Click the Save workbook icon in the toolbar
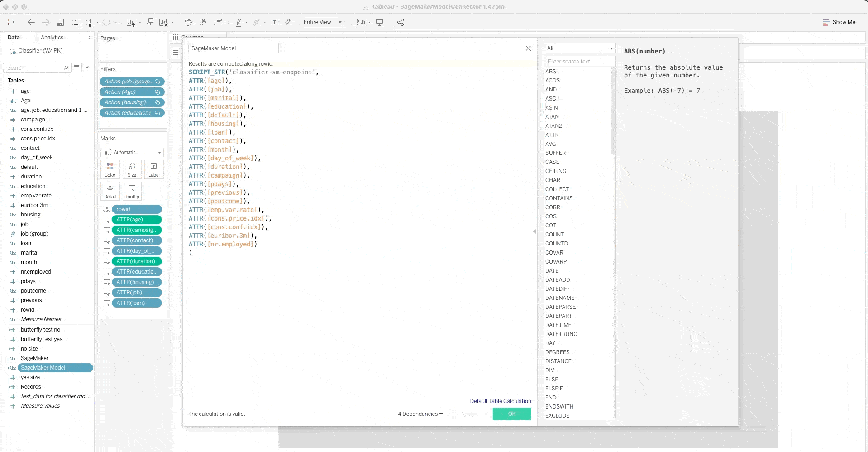The image size is (868, 452). 59,22
